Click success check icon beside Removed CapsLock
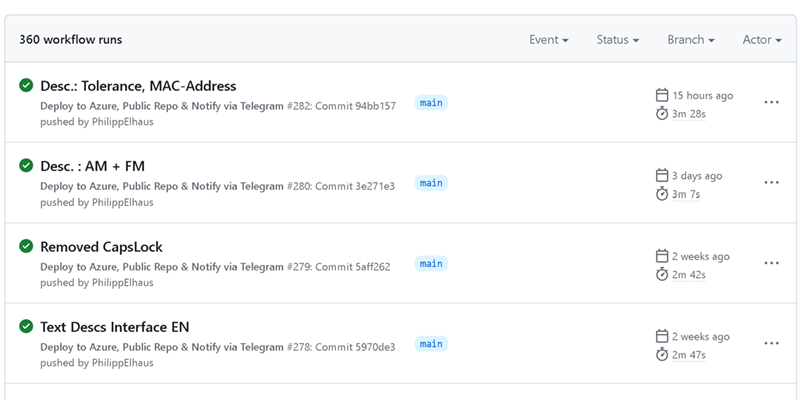Image resolution: width=800 pixels, height=400 pixels. tap(26, 247)
